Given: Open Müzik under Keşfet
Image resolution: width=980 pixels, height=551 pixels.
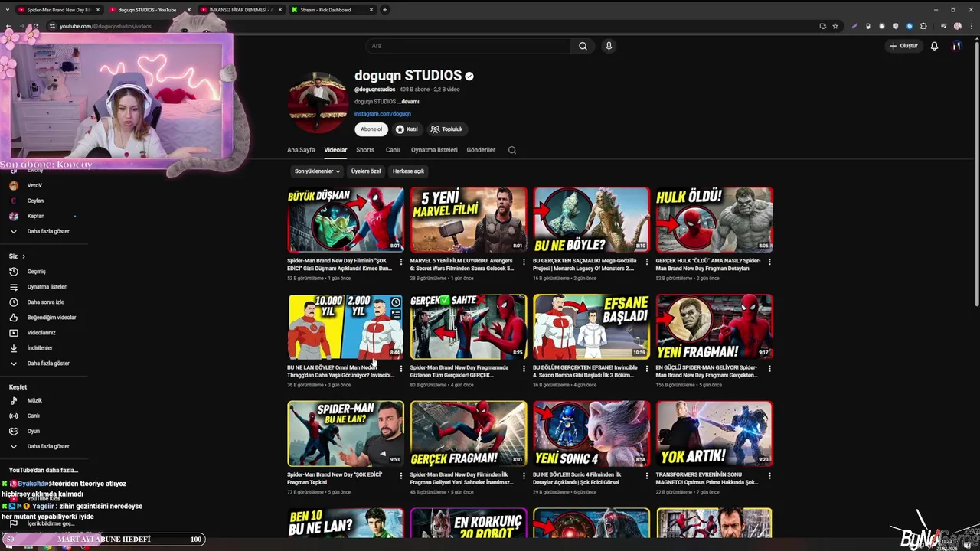Looking at the screenshot, I should click(x=34, y=400).
